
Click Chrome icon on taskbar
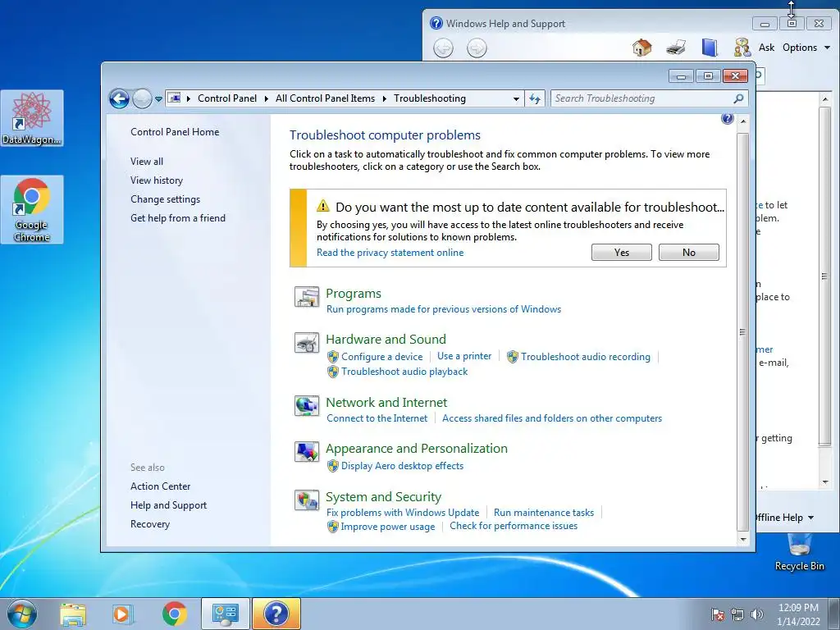175,614
